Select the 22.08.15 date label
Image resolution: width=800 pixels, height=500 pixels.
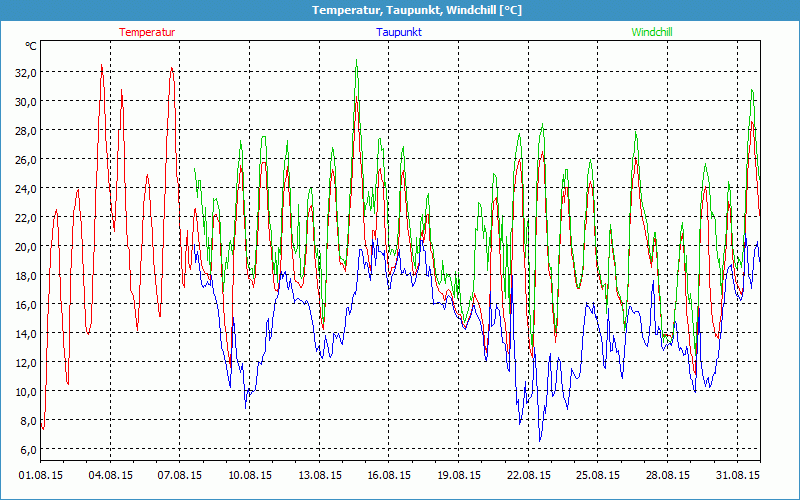[x=529, y=475]
